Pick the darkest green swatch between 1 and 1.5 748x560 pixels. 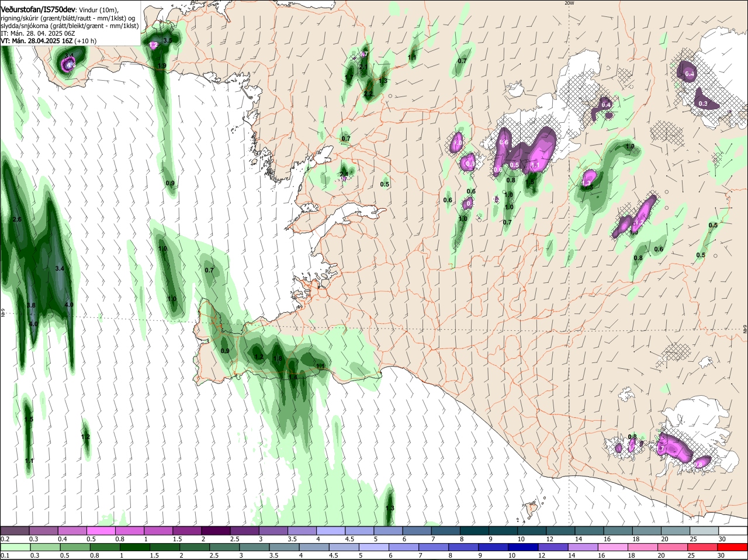(134, 548)
